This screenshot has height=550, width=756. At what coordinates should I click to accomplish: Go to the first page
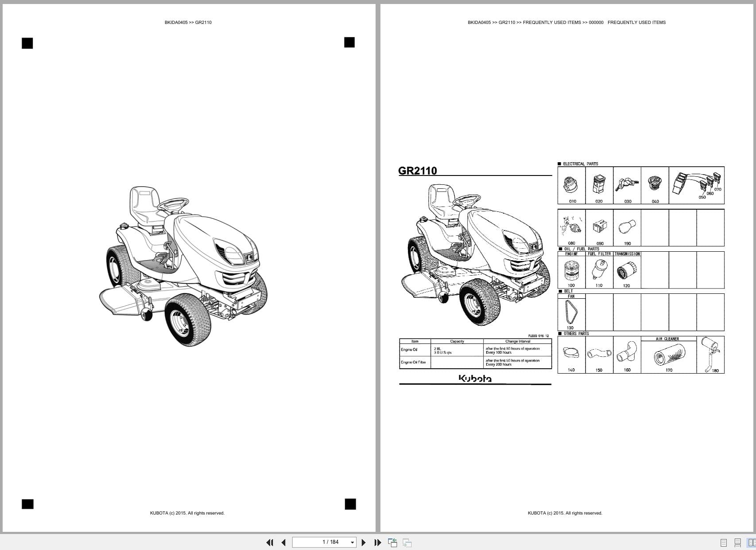[x=270, y=542]
